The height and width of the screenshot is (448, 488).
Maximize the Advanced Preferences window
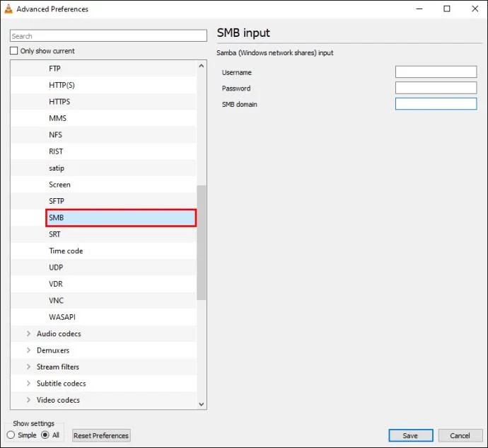pyautogui.click(x=447, y=8)
